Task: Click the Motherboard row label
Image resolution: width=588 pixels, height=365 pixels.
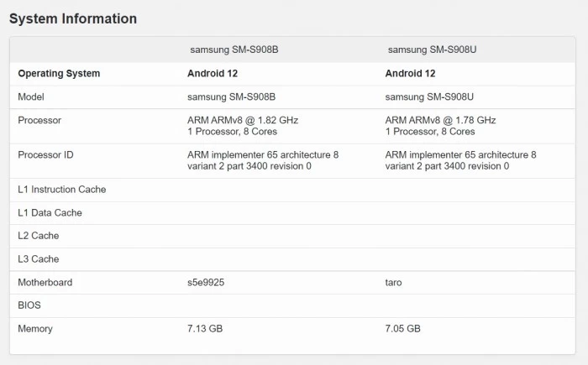Action: pyautogui.click(x=45, y=283)
